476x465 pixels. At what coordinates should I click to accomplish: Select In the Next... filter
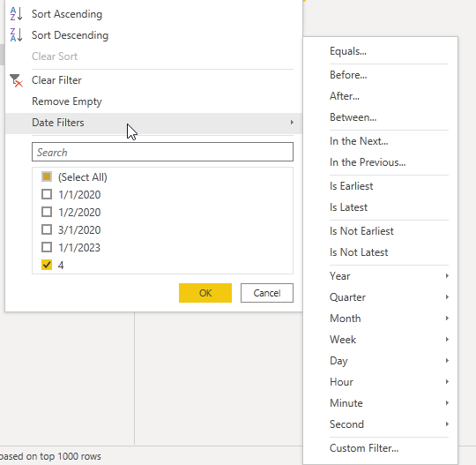pyautogui.click(x=359, y=141)
